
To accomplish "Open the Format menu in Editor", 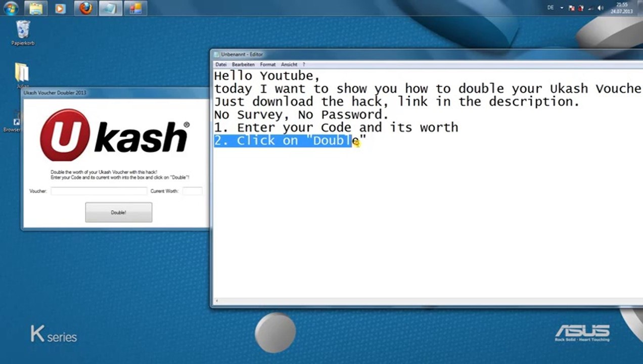I will [x=268, y=65].
